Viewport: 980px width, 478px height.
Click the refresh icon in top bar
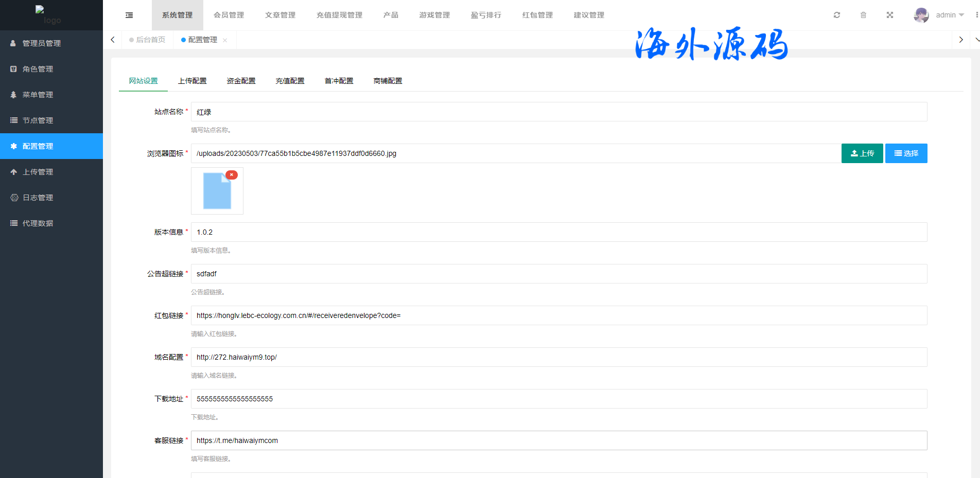click(837, 15)
